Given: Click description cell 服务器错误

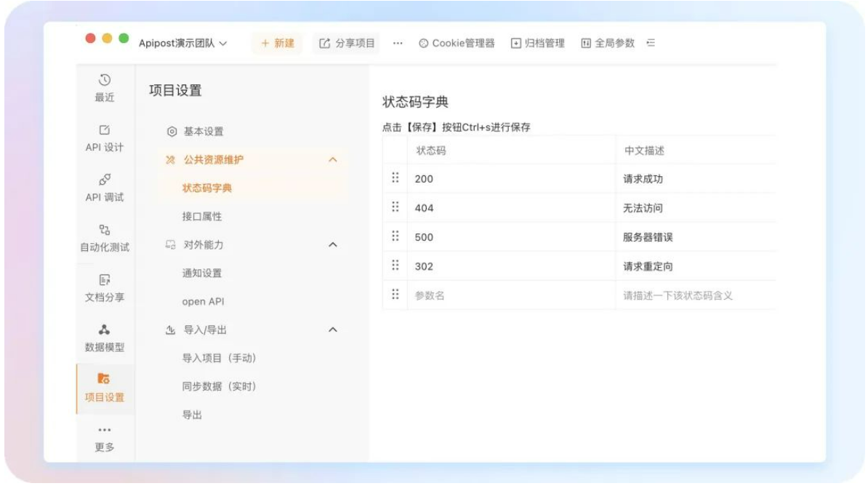Looking at the screenshot, I should [x=696, y=237].
